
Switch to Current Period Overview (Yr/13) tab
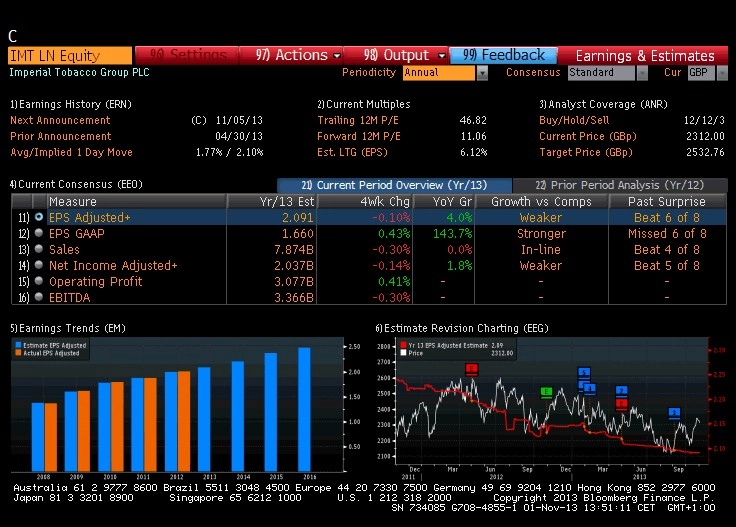pyautogui.click(x=394, y=185)
